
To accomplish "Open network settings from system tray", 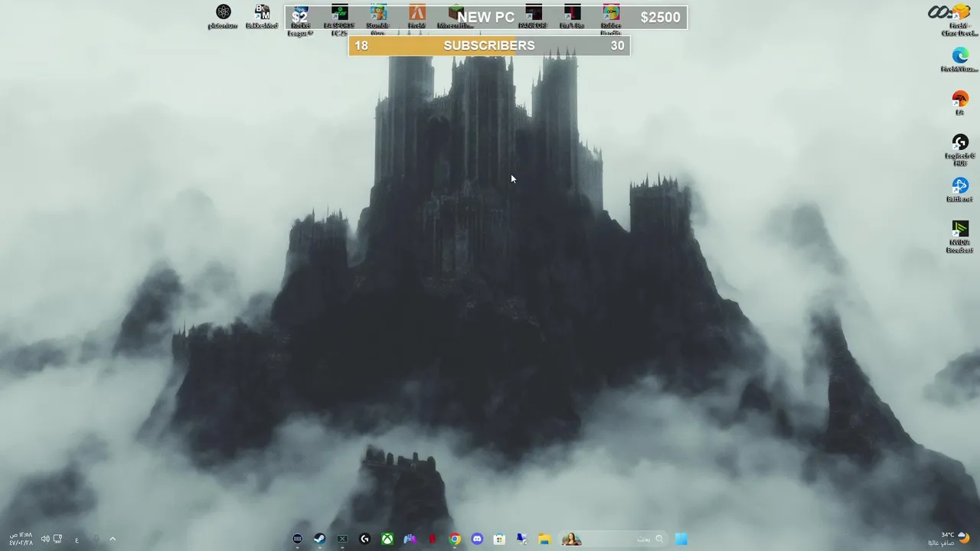I will coord(57,539).
